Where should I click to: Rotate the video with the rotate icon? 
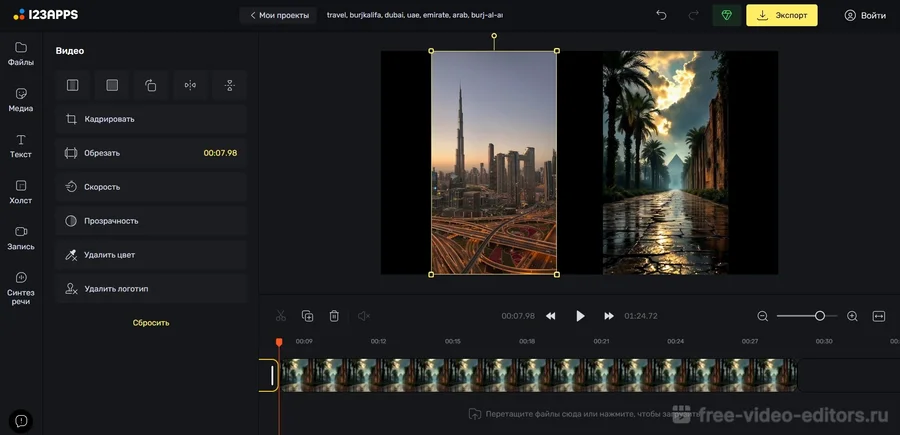(151, 86)
